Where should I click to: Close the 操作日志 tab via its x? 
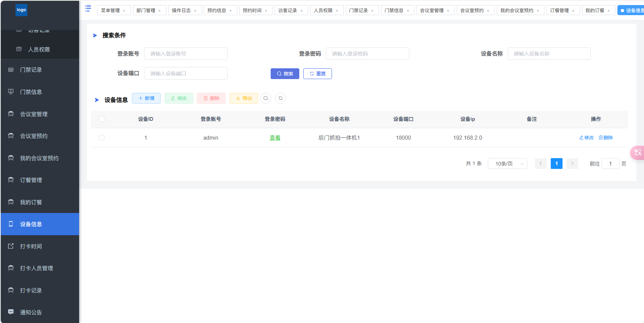click(195, 11)
